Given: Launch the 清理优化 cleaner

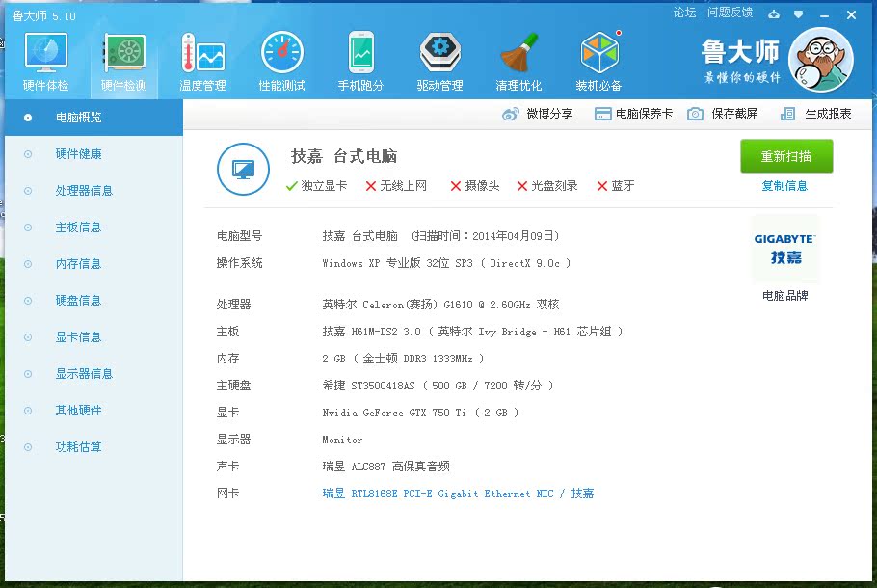Looking at the screenshot, I should click(x=518, y=58).
